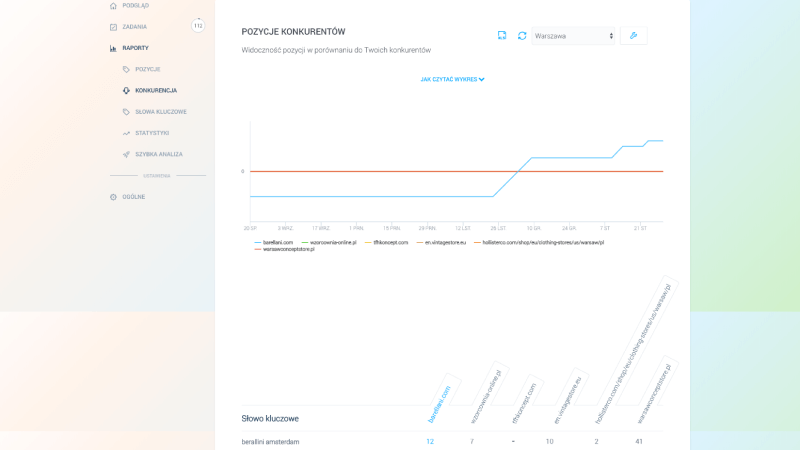Image resolution: width=800 pixels, height=450 pixels.
Task: Toggle en.vintagestore.eu legend series
Action: (441, 243)
